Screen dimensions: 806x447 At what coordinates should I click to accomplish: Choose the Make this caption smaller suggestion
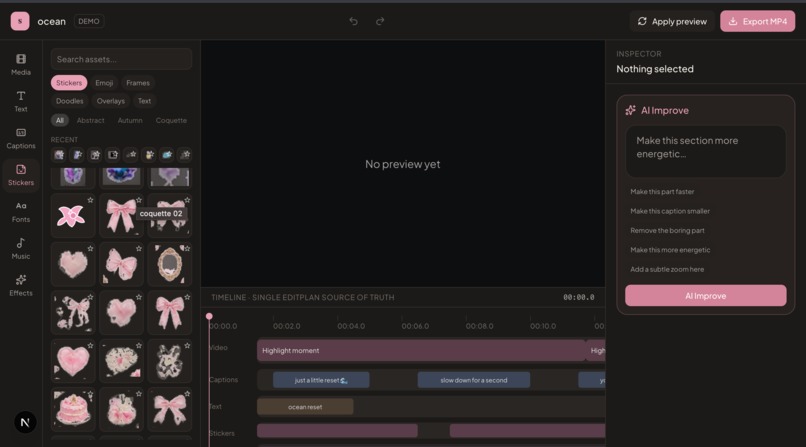[670, 211]
